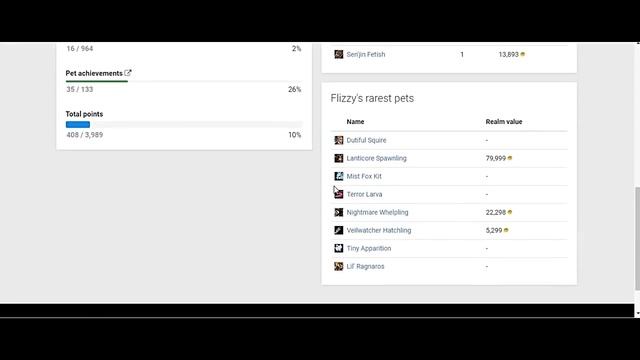
Task: Click the 10% total points percentage
Action: click(x=295, y=135)
